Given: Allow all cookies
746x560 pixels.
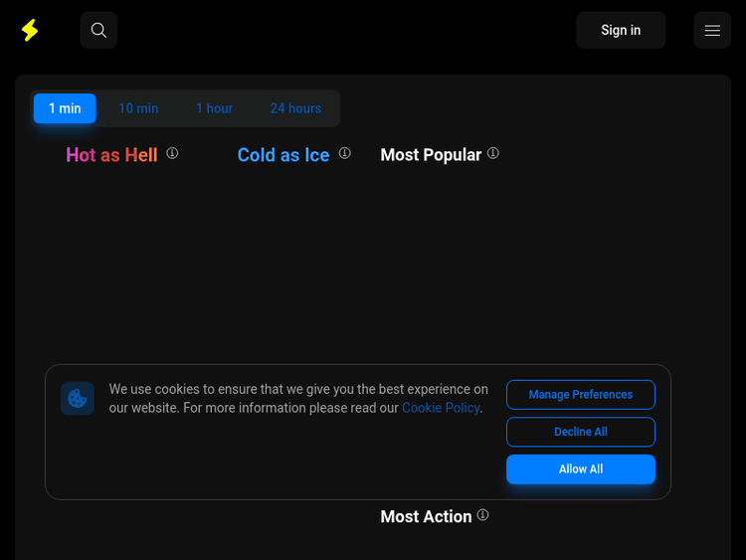Looking at the screenshot, I should coord(581,469).
